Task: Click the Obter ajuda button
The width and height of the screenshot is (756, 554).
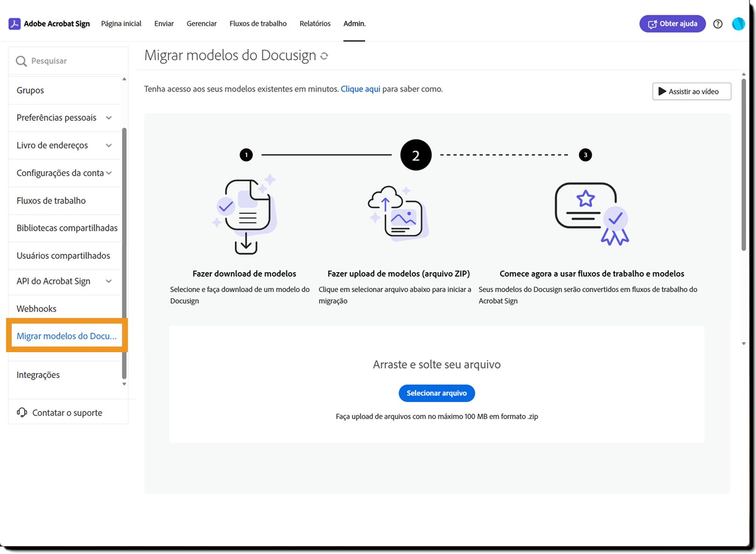Action: pyautogui.click(x=672, y=23)
